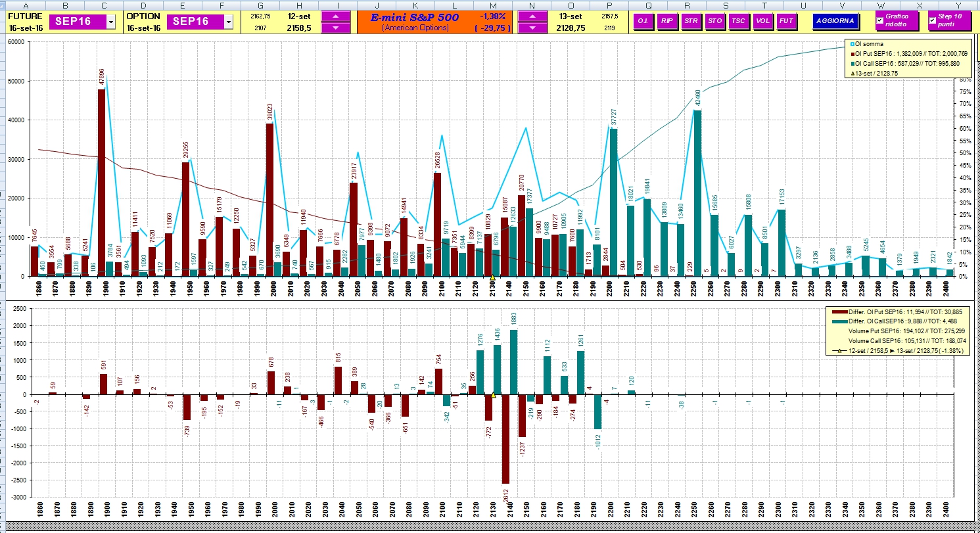
Task: Switch to the STR view button
Action: pos(691,21)
